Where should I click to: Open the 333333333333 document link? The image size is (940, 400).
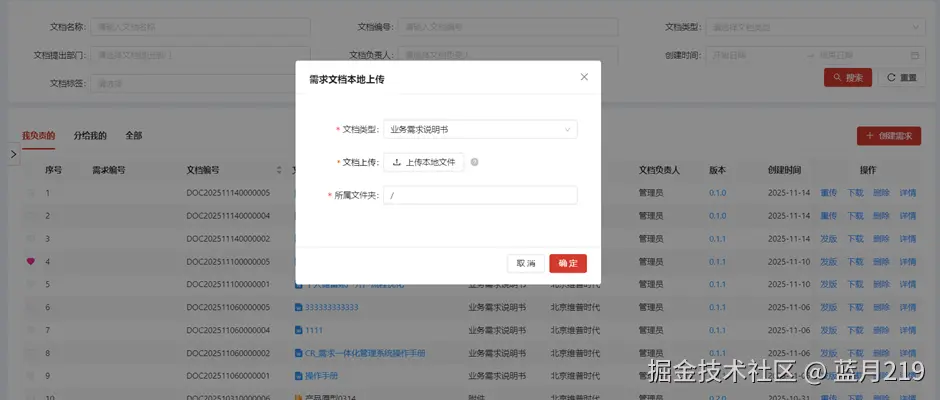[x=332, y=307]
